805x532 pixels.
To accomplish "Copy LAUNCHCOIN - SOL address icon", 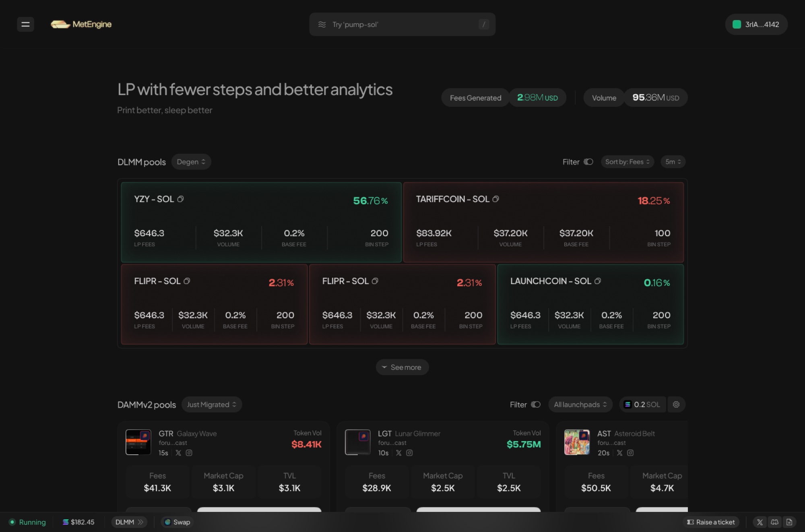I will [597, 281].
